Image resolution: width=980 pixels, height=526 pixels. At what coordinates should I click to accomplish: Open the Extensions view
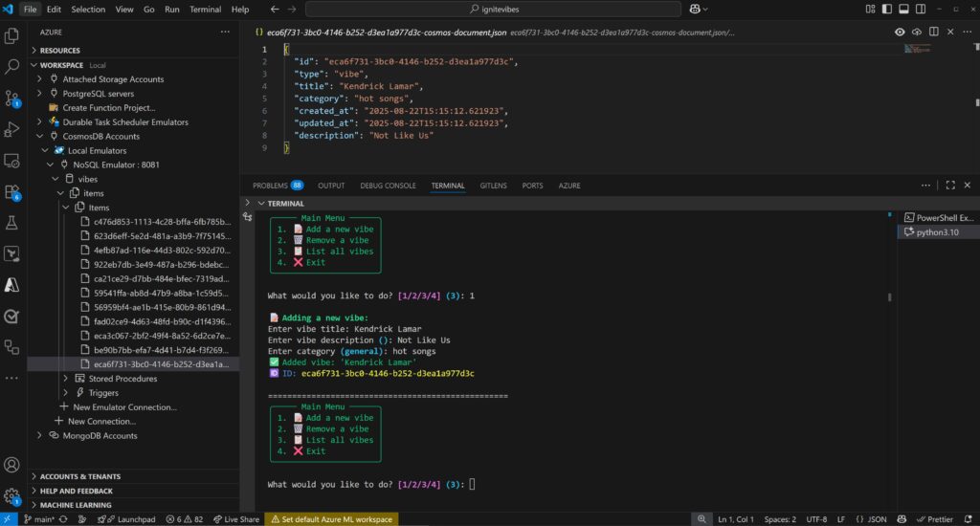11,192
